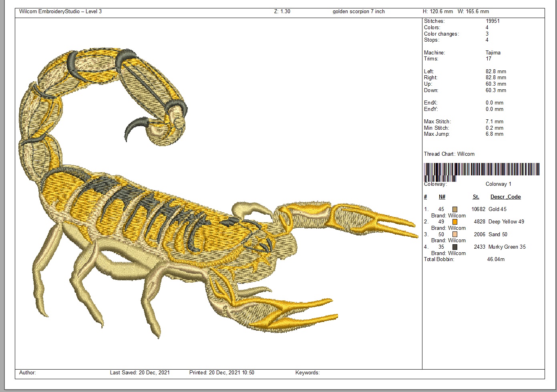Image resolution: width=557 pixels, height=392 pixels.
Task: Choose the Murky Green 35 swatch
Action: click(455, 247)
